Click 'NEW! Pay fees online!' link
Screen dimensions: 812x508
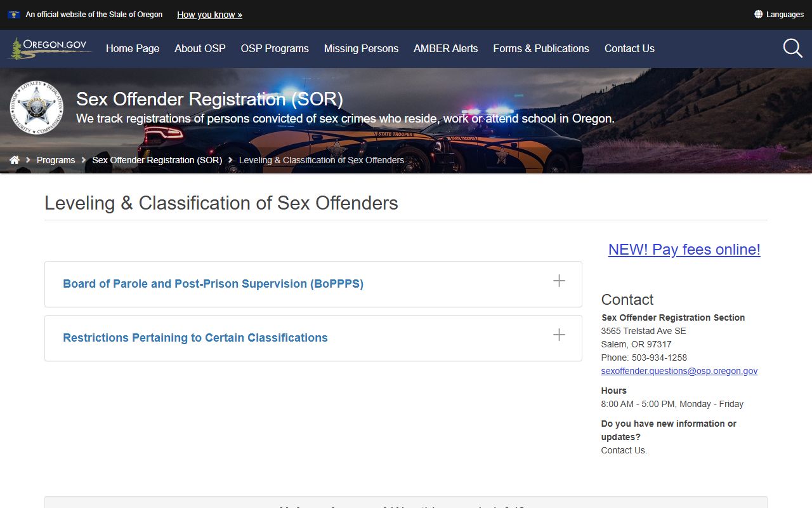pos(684,250)
